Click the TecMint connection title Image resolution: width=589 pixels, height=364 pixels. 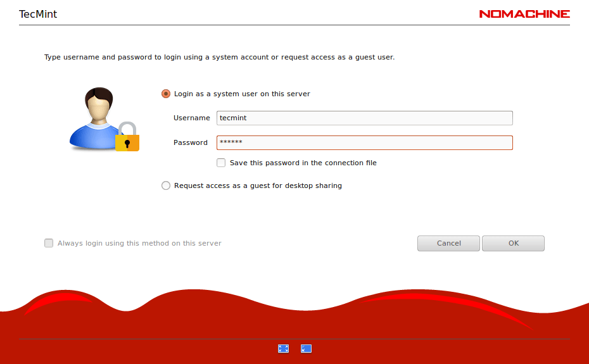(x=38, y=15)
